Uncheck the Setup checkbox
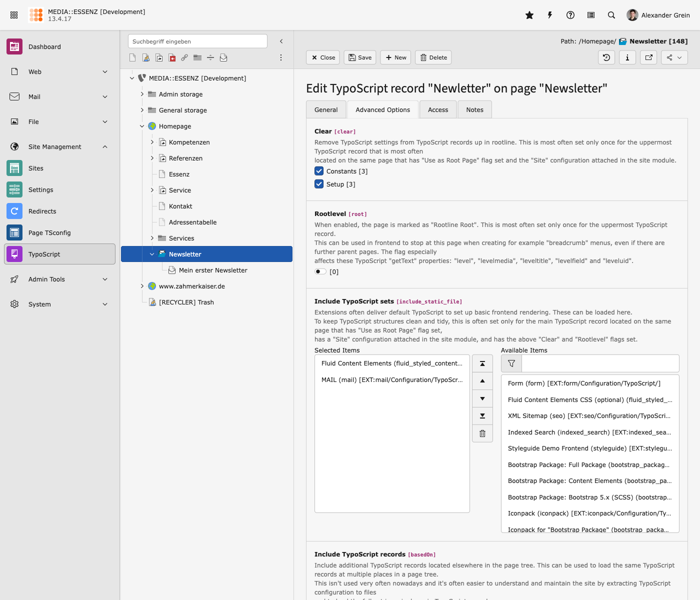 point(319,184)
